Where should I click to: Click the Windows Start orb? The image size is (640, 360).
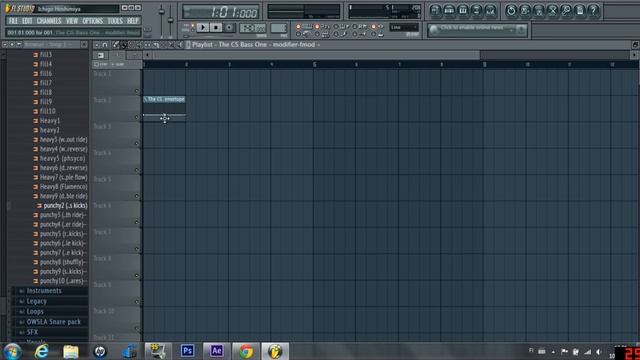pos(12,351)
